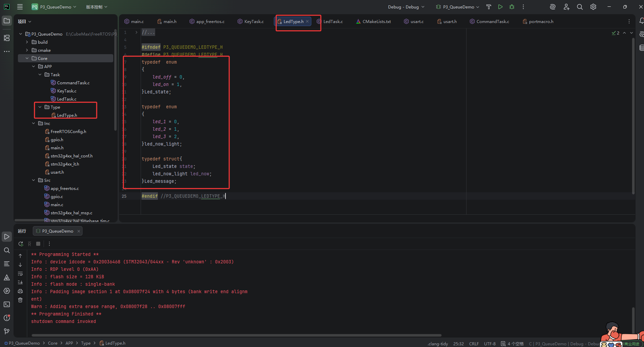
Task: Open the add collaborator icon
Action: click(566, 7)
